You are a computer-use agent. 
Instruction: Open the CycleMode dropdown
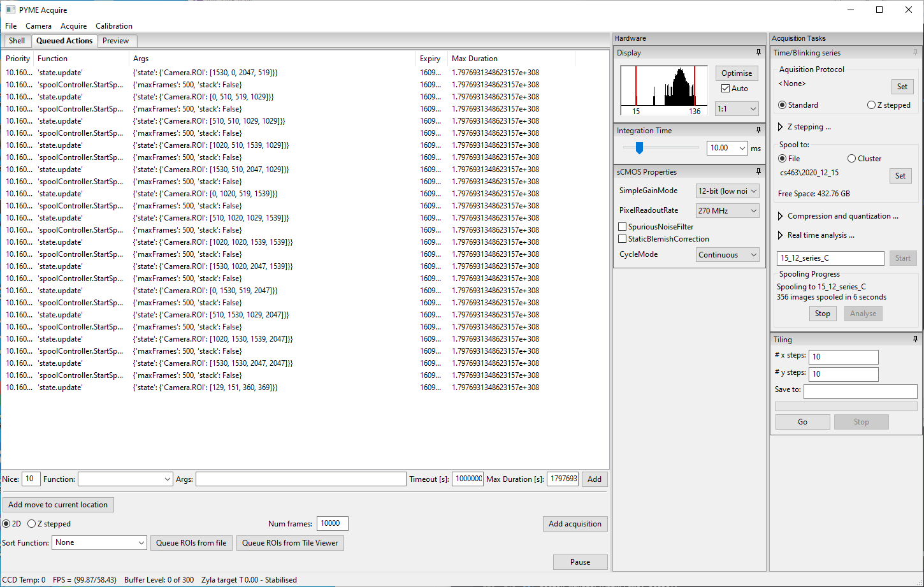click(727, 254)
